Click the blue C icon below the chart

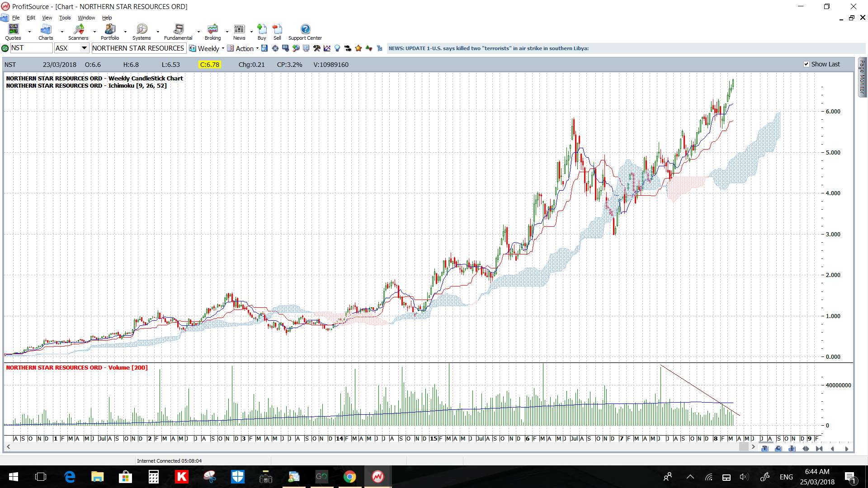(778, 449)
